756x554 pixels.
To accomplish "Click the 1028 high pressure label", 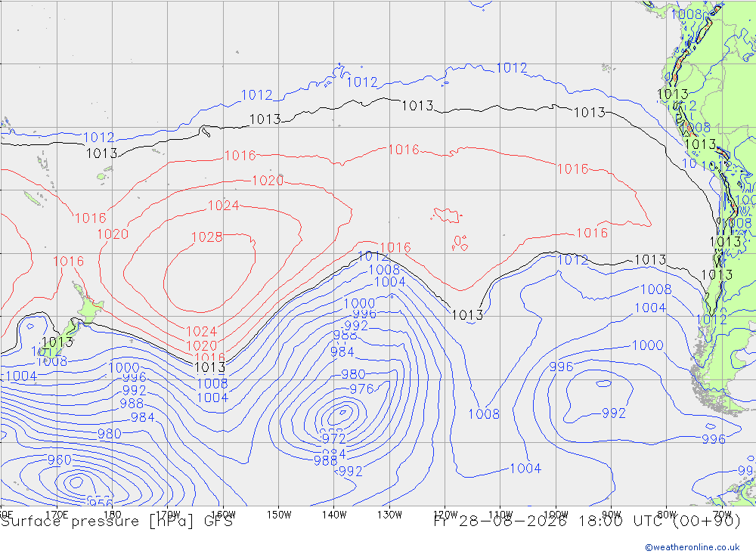I will tap(207, 237).
